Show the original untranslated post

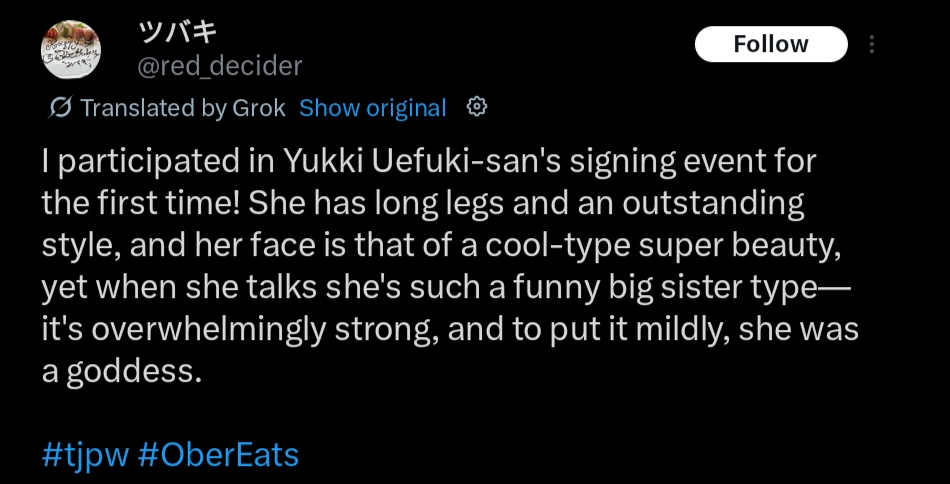pos(372,108)
